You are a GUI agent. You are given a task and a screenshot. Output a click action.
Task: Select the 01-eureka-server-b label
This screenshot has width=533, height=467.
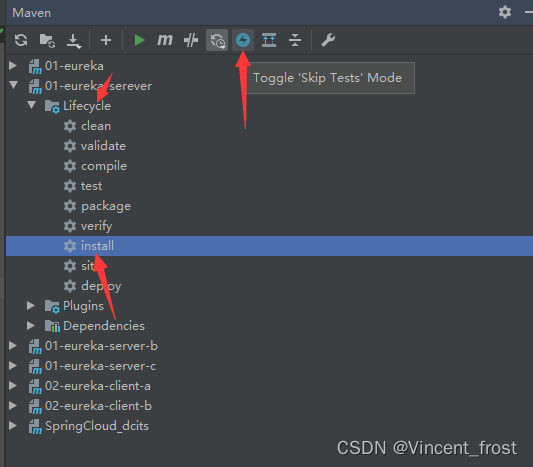101,346
